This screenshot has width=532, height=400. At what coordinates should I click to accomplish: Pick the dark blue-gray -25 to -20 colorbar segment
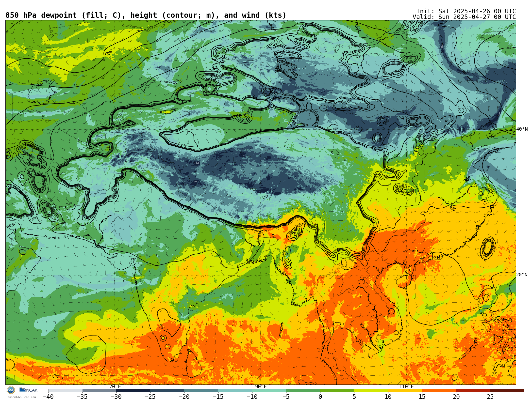pyautogui.click(x=167, y=391)
